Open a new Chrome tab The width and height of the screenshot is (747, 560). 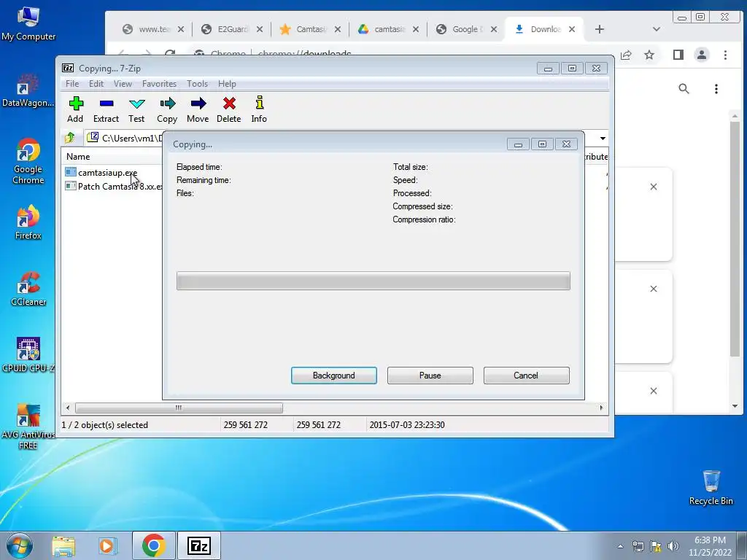pyautogui.click(x=600, y=29)
